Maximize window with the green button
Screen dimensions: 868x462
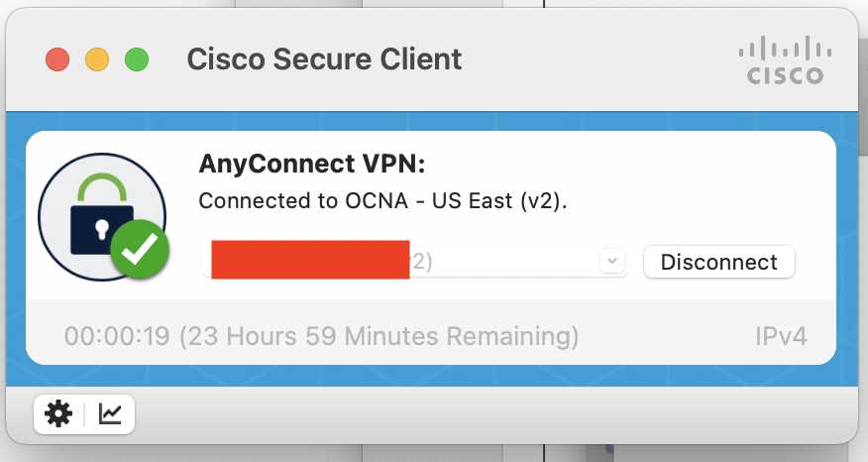tap(137, 59)
